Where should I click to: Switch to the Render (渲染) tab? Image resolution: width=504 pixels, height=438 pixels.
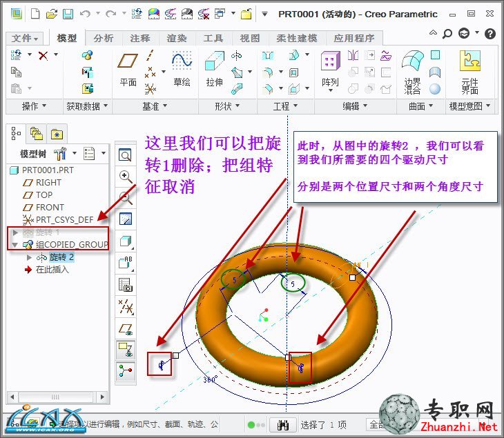pos(177,38)
